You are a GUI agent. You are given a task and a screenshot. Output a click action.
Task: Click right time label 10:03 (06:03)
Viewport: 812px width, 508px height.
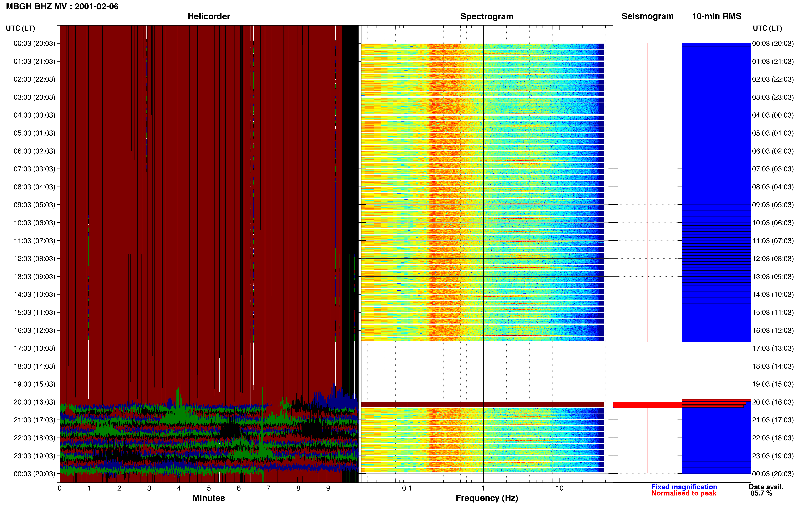[x=773, y=223]
